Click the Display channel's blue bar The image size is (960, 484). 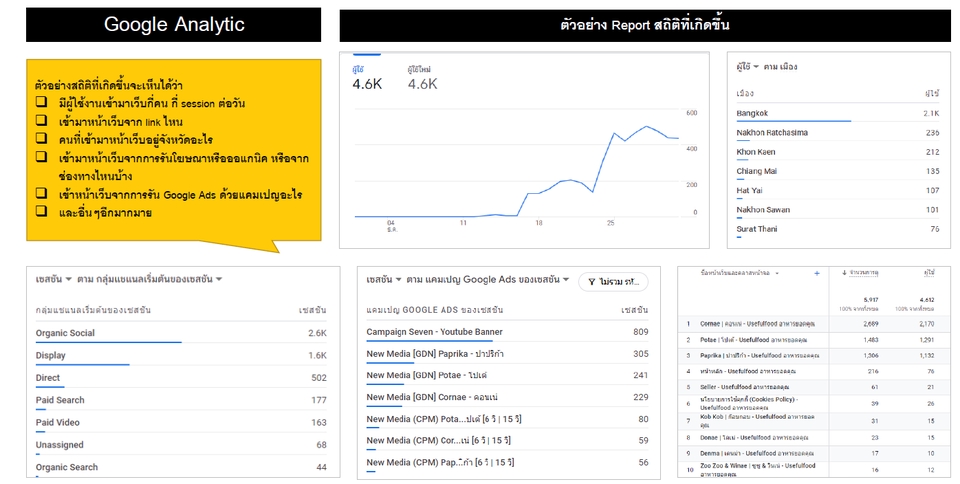click(x=82, y=365)
